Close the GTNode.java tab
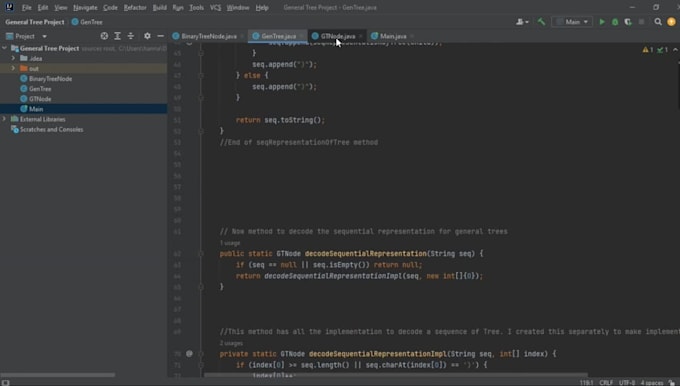 coord(361,36)
